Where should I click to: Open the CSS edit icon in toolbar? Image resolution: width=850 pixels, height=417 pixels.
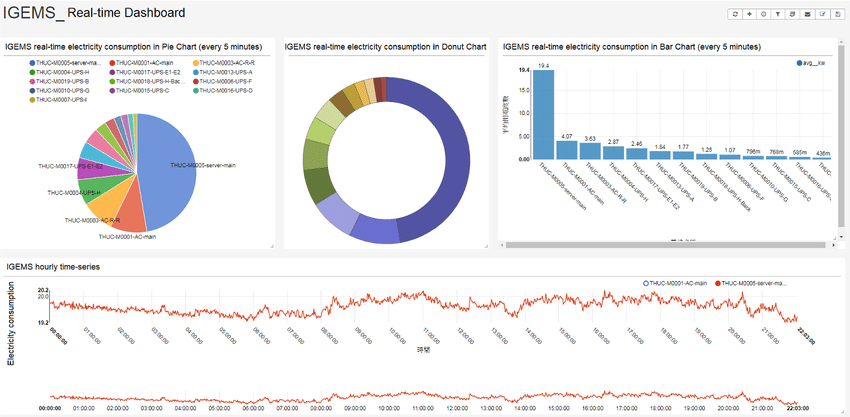[793, 15]
